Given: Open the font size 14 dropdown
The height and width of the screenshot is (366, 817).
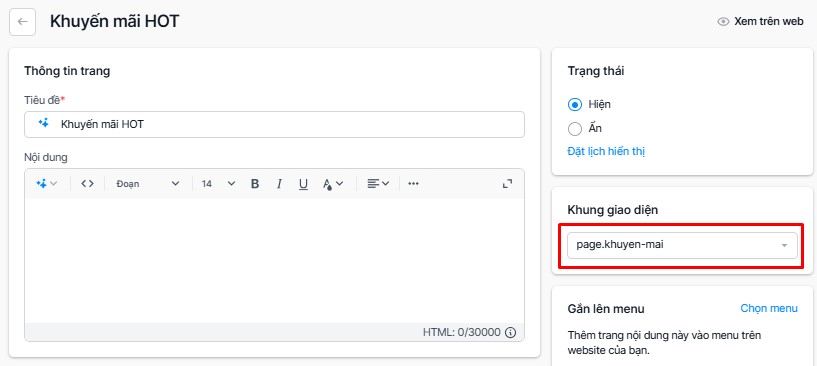Looking at the screenshot, I should 218,184.
